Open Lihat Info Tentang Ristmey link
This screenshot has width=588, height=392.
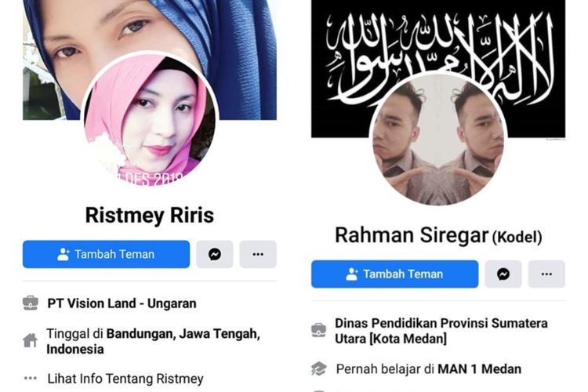click(125, 379)
